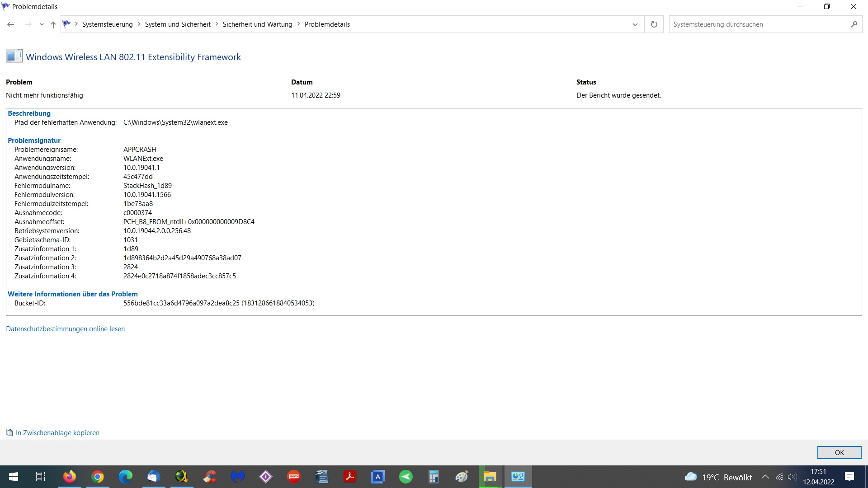The width and height of the screenshot is (868, 488).
Task: Open the Firefox taskbar icon
Action: [x=70, y=477]
